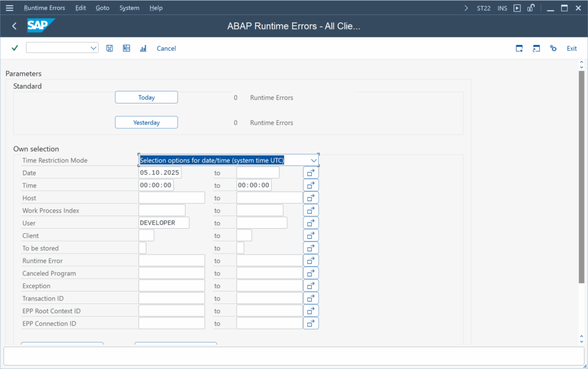This screenshot has width=588, height=369.
Task: Click the Save disk icon in toolbar
Action: tap(110, 48)
